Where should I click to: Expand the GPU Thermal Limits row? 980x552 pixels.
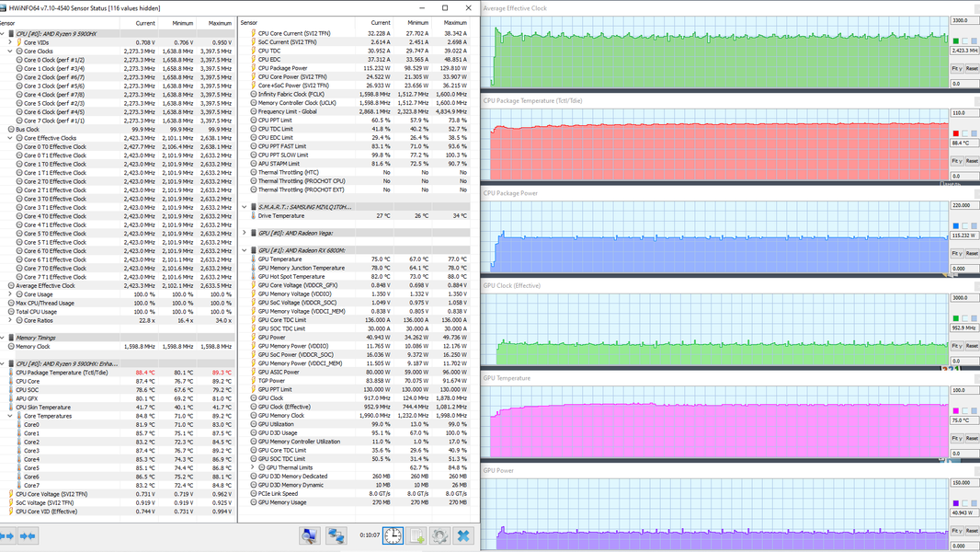click(253, 467)
